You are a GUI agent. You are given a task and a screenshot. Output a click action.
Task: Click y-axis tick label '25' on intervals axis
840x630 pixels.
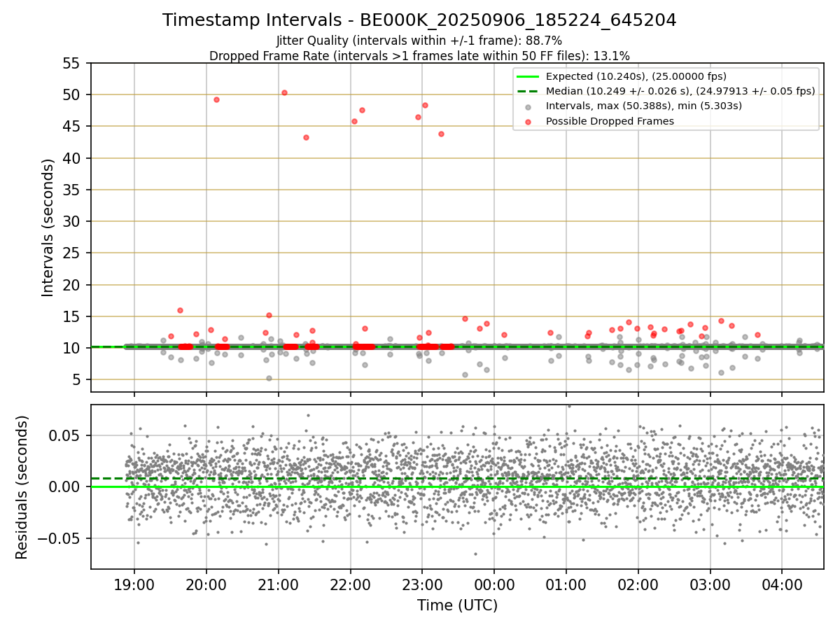point(72,253)
